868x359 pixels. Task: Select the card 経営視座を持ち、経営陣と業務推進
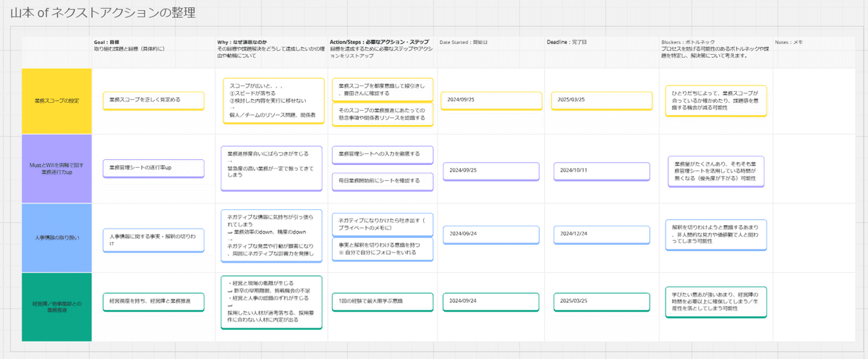(x=153, y=301)
